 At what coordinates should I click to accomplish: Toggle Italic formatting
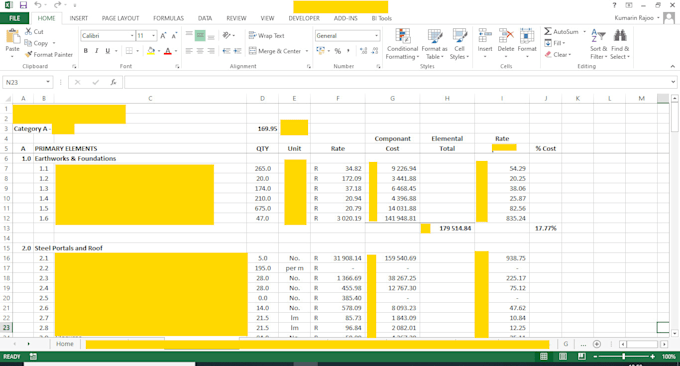click(97, 51)
